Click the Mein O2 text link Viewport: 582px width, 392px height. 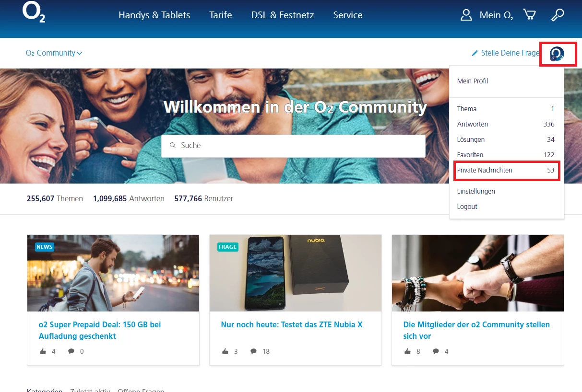pos(497,15)
